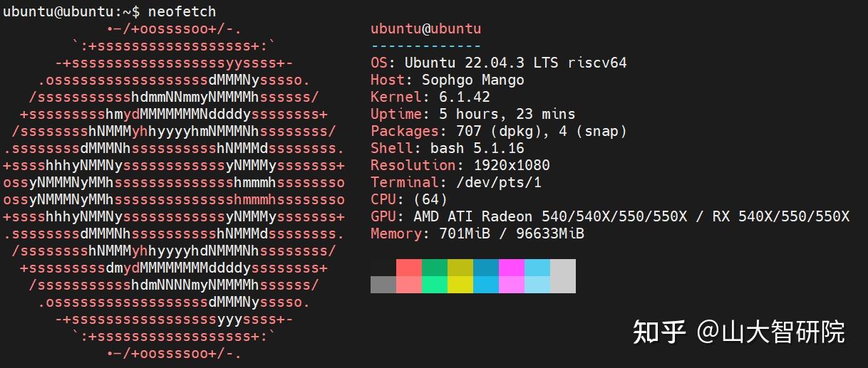
Task: Select the magenta swatch in top row
Action: (x=512, y=268)
